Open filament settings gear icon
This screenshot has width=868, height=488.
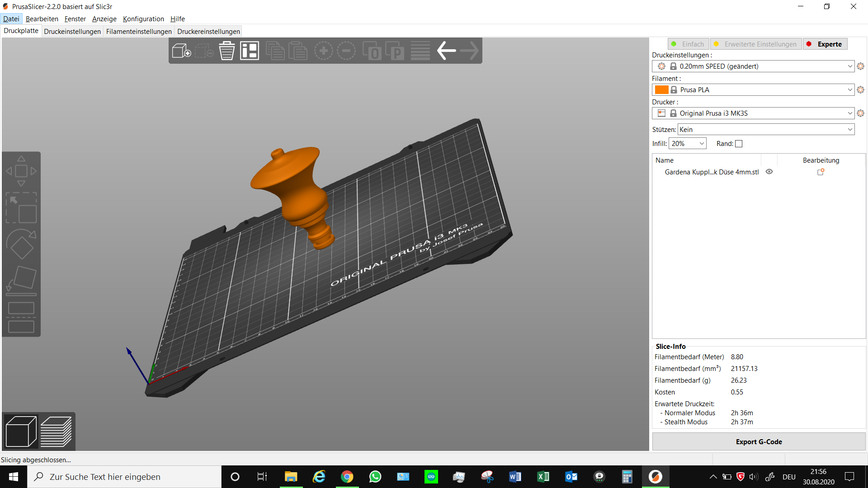click(861, 90)
